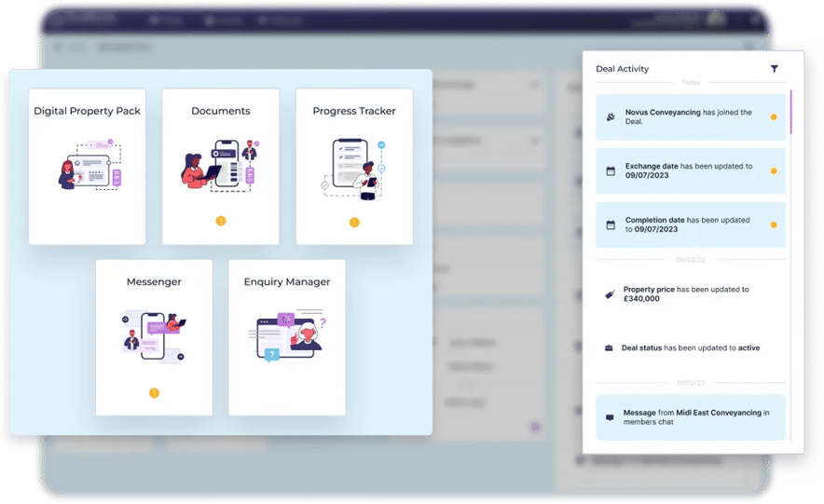Click the Progress Tracker checklist illustration
This screenshot has width=824, height=504.
354,169
